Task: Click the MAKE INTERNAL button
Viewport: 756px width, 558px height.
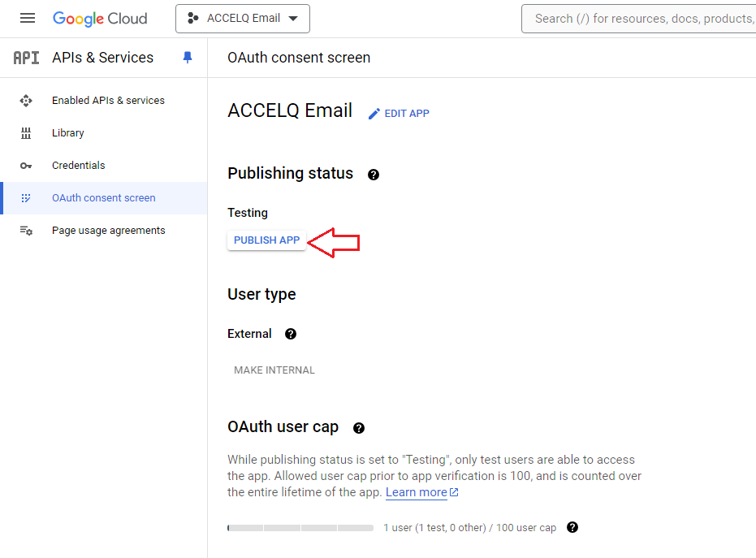Action: coord(274,370)
